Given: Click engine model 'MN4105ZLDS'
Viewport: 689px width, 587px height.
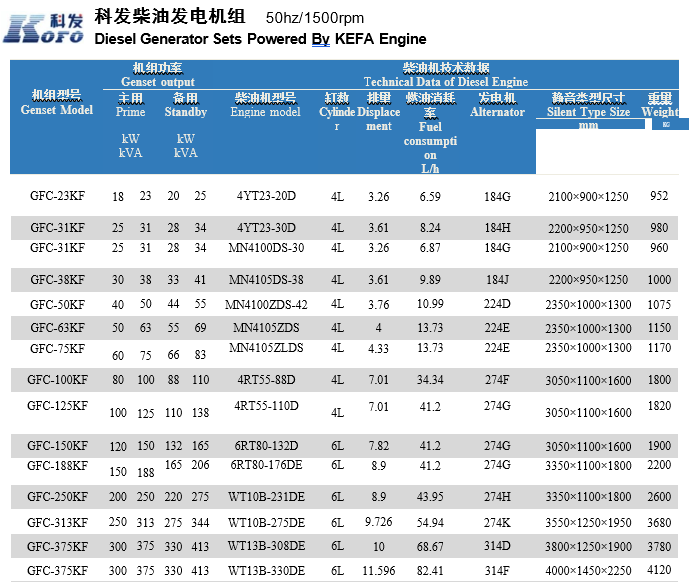Looking at the screenshot, I should pos(266,348).
